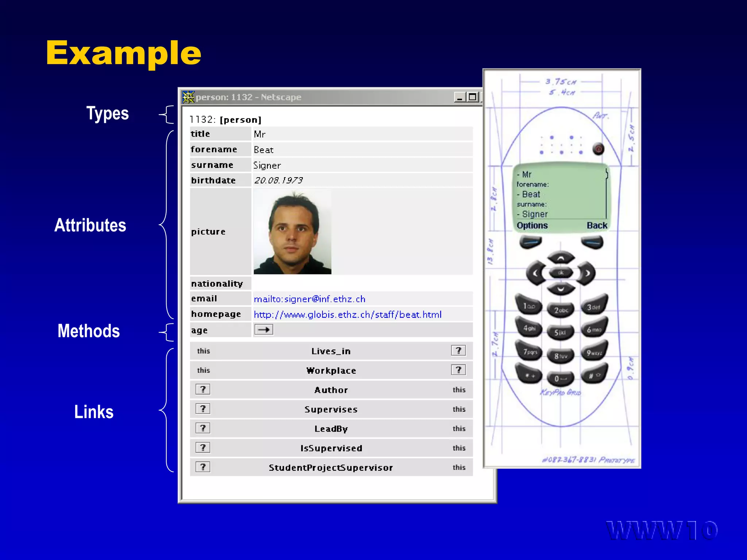Open the mailto:signer@inf.ethz.ch email link
747x560 pixels.
[x=309, y=299]
